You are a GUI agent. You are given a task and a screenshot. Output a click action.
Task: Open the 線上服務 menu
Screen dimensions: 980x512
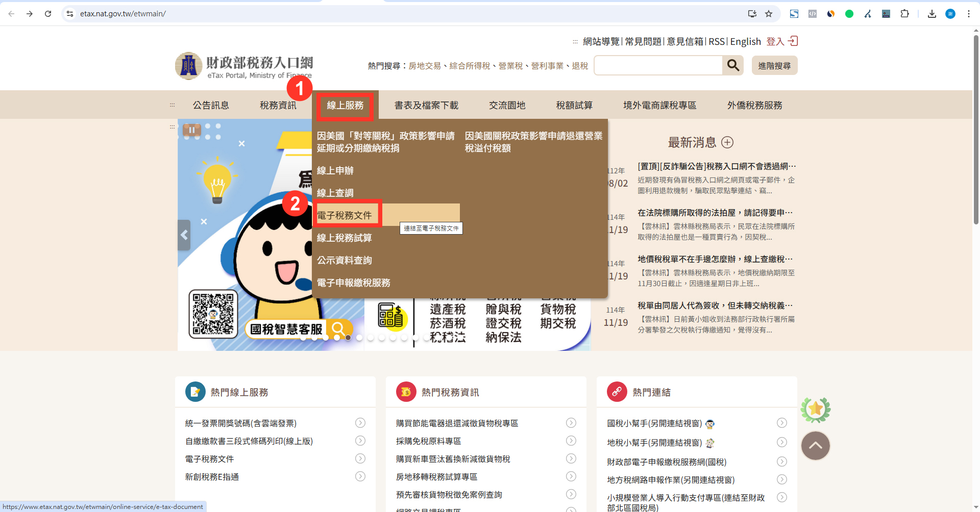(x=345, y=106)
